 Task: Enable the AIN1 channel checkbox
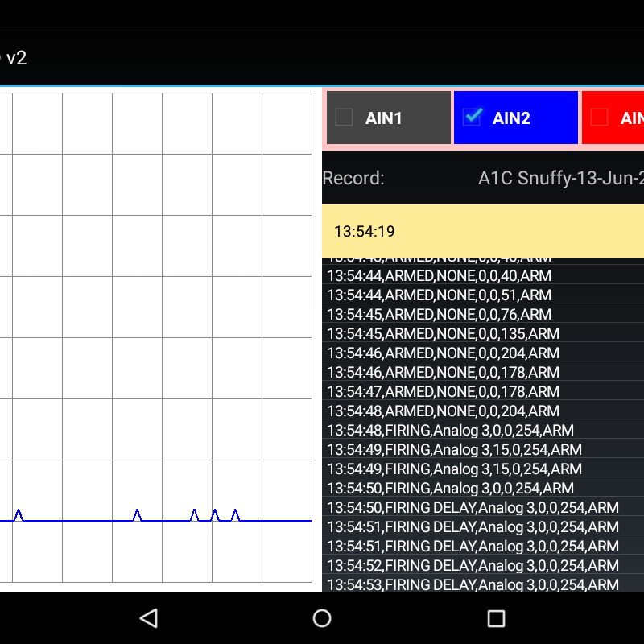345,118
